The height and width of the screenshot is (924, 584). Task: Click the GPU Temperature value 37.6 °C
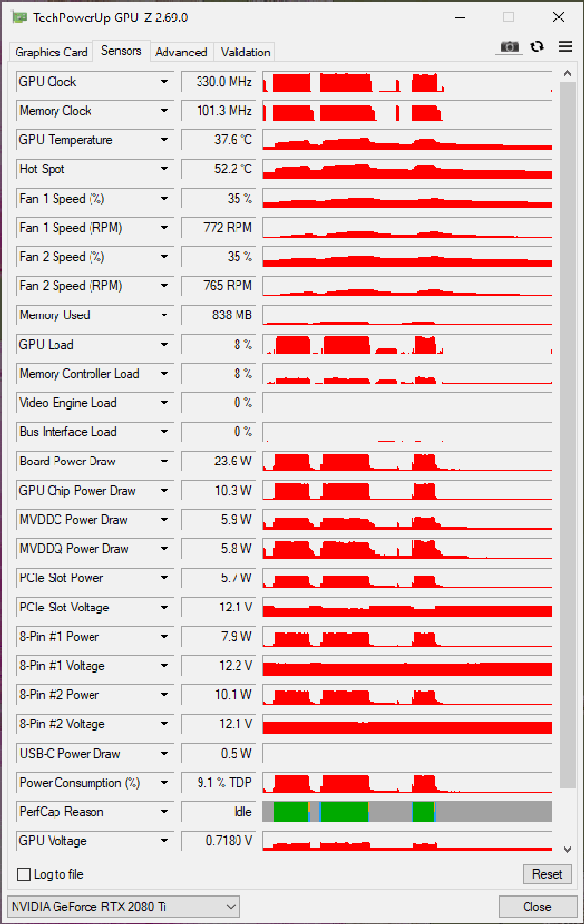[233, 140]
